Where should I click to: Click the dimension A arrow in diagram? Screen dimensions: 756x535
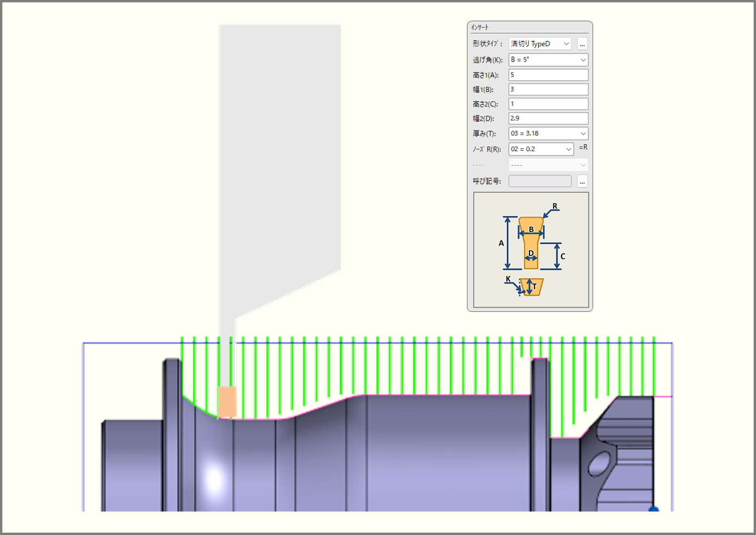tap(507, 243)
